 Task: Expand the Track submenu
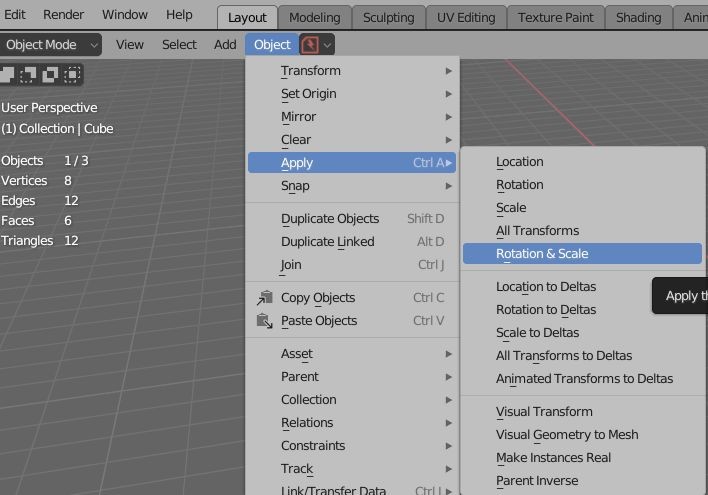[x=352, y=469]
